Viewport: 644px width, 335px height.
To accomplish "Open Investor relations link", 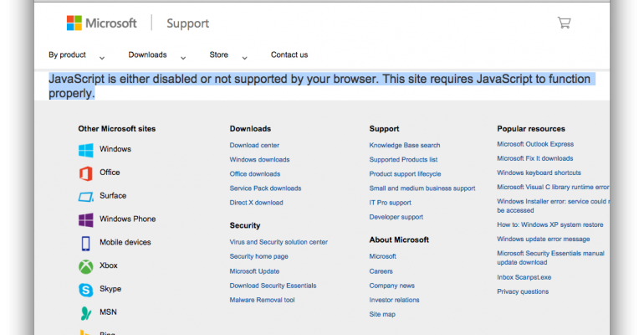I will tap(394, 300).
